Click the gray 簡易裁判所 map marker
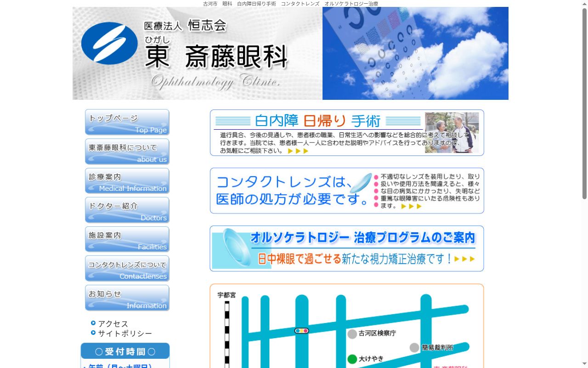588x368 pixels. pyautogui.click(x=414, y=347)
